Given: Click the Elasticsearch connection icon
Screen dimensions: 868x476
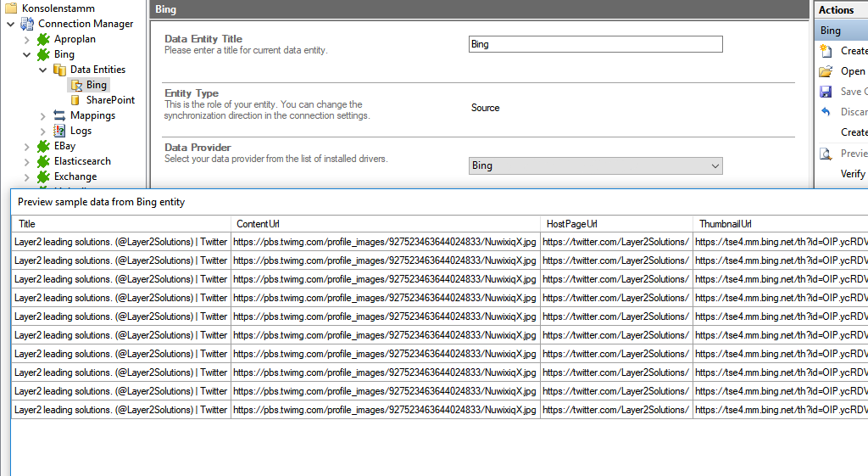Looking at the screenshot, I should 43,161.
